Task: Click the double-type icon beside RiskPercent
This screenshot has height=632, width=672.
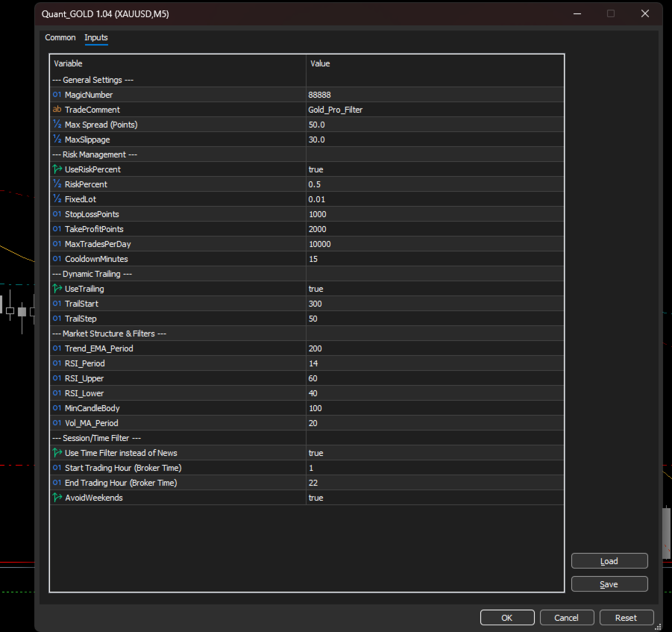Action: pyautogui.click(x=57, y=184)
